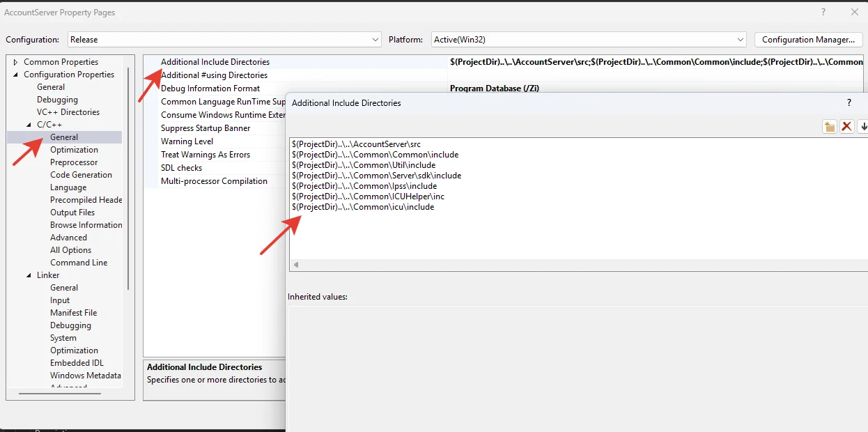868x432 pixels.
Task: Select Linker Input tree item
Action: pyautogui.click(x=60, y=300)
